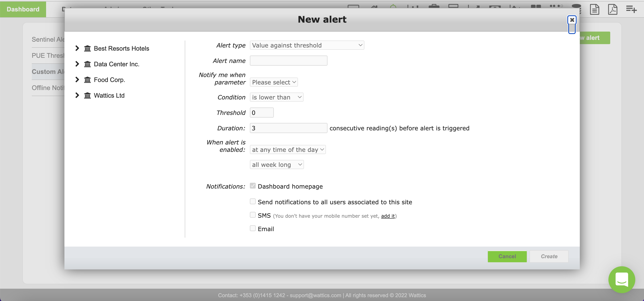Click the 'add it' mobile number link
The width and height of the screenshot is (644, 301).
(388, 216)
